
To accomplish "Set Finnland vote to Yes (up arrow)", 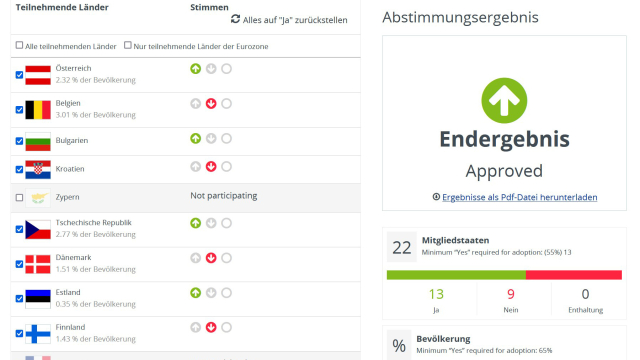I will click(x=196, y=327).
